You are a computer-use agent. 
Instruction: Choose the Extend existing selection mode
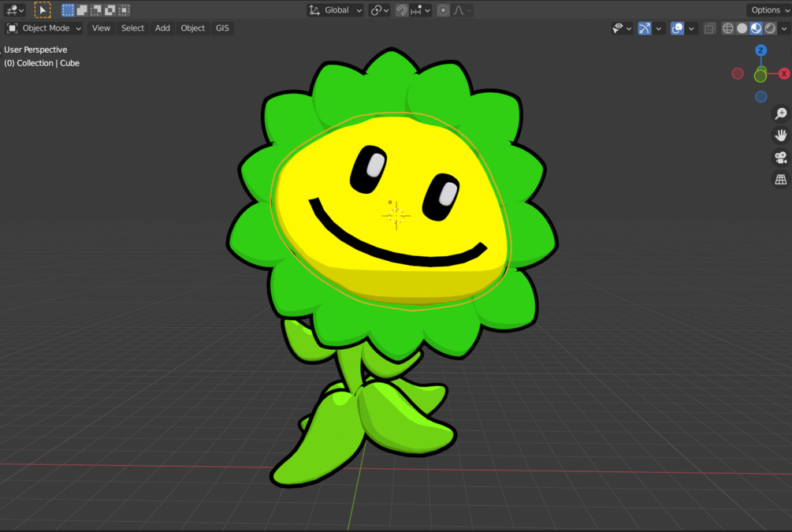click(82, 10)
